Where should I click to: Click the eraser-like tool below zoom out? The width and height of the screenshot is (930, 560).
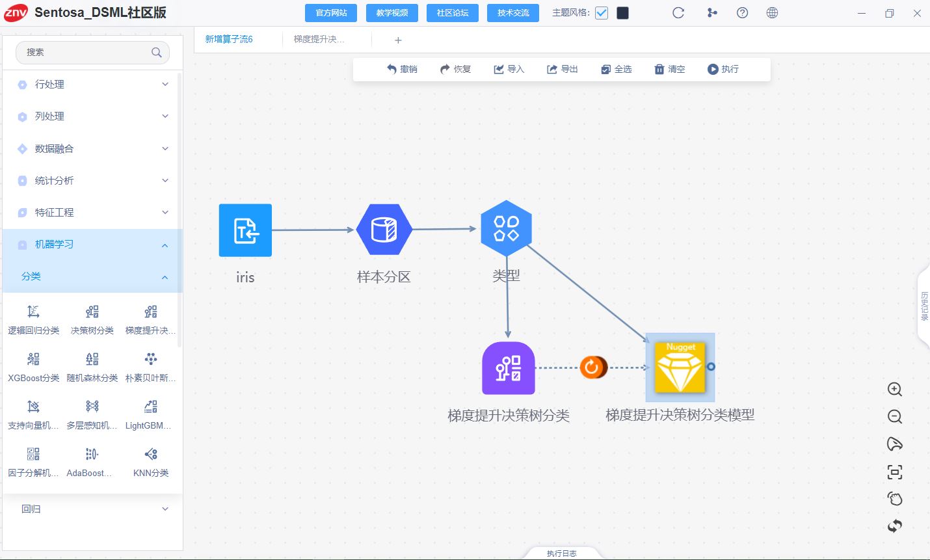[895, 444]
